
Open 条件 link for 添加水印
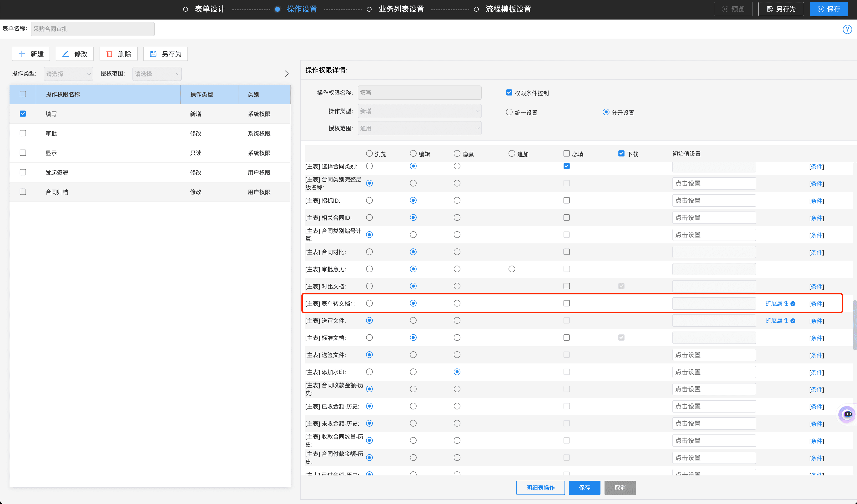click(x=817, y=372)
